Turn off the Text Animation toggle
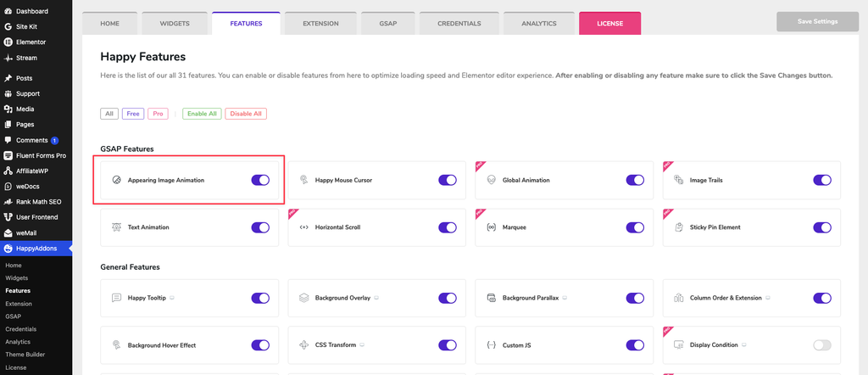 click(x=260, y=227)
